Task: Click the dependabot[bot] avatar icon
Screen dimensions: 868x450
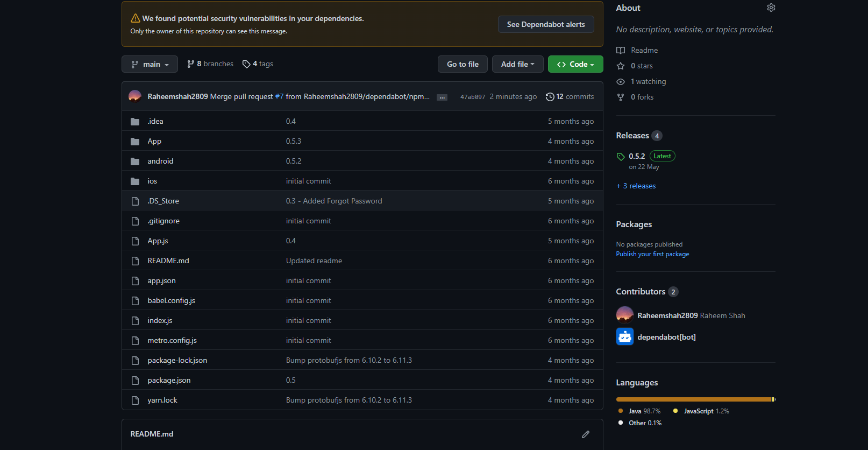Action: click(624, 337)
